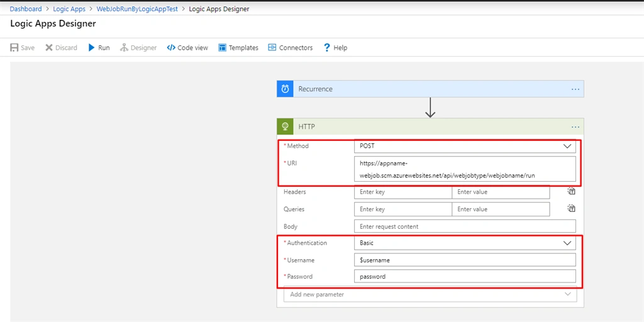Click the Code view toolbar label
Viewport: 644px width, 322px height.
192,48
